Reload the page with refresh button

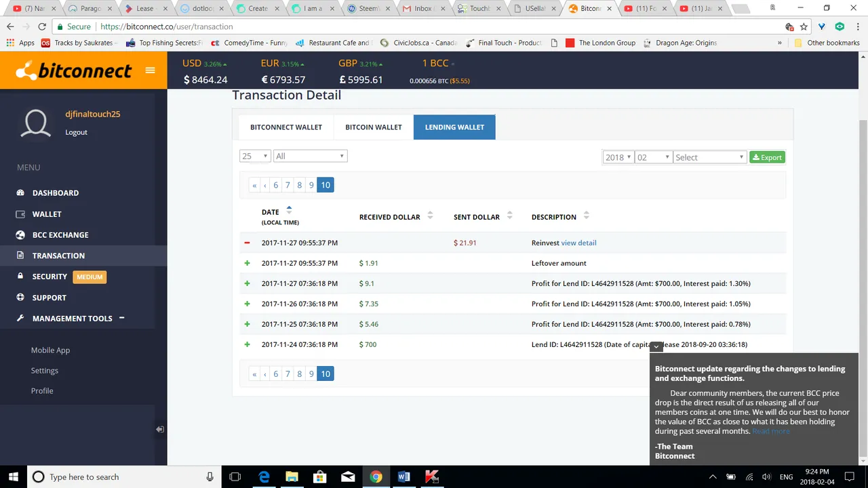coord(42,26)
